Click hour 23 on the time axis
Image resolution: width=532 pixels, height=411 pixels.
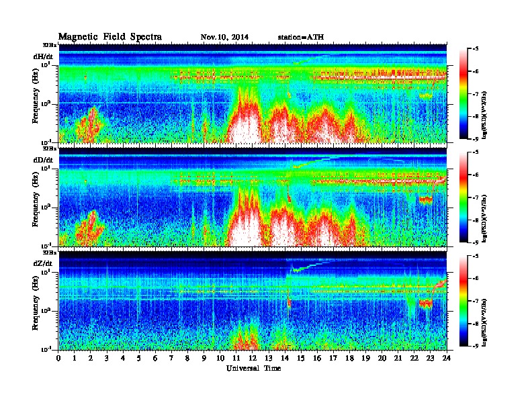pos(430,358)
